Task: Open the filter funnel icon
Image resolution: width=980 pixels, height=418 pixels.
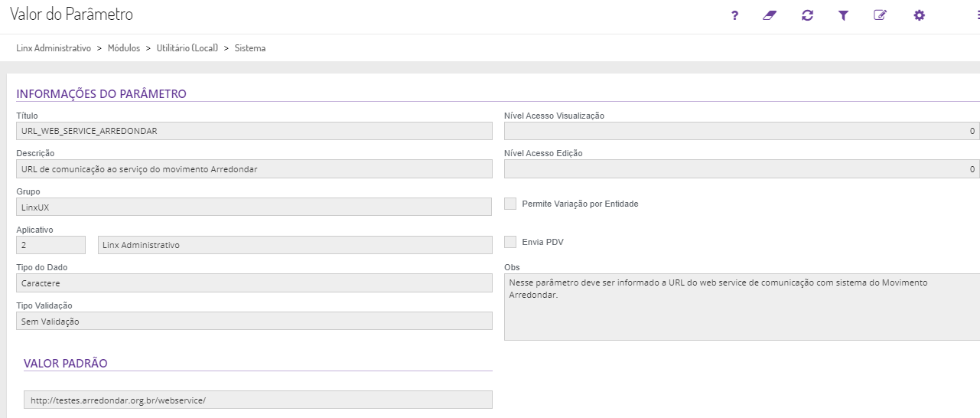Action: pyautogui.click(x=843, y=15)
